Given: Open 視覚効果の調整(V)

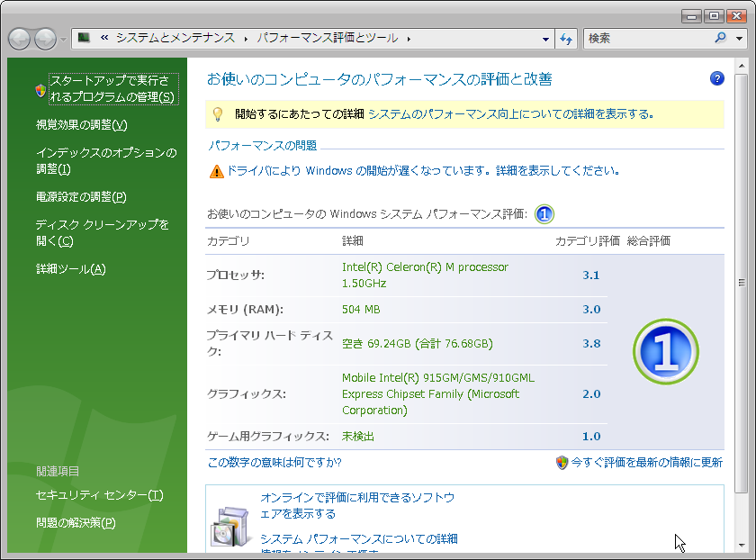Looking at the screenshot, I should tap(82, 125).
